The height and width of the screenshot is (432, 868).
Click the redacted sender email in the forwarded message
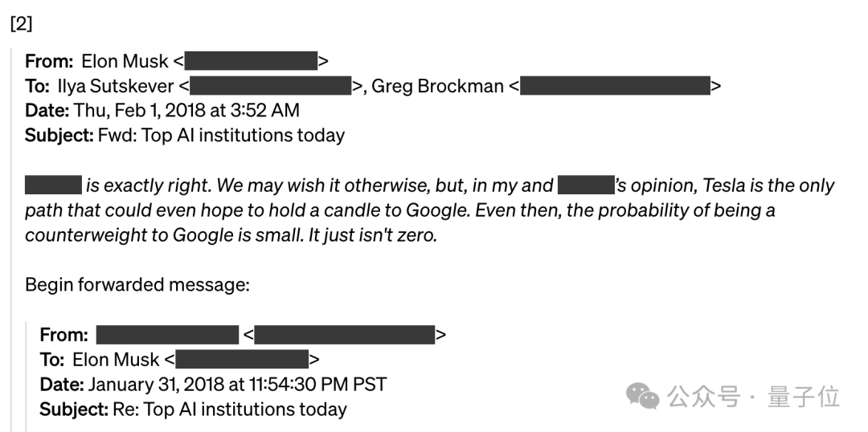point(345,335)
